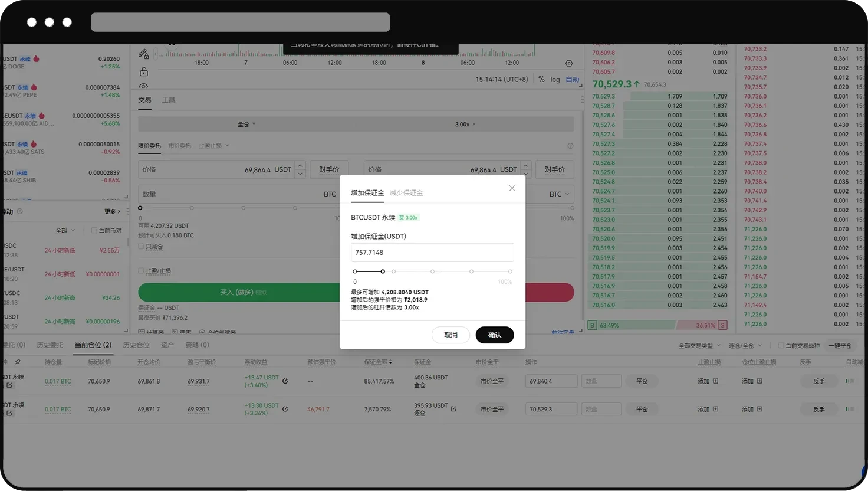The image size is (868, 491).
Task: Open chart settings gear icon
Action: click(569, 63)
